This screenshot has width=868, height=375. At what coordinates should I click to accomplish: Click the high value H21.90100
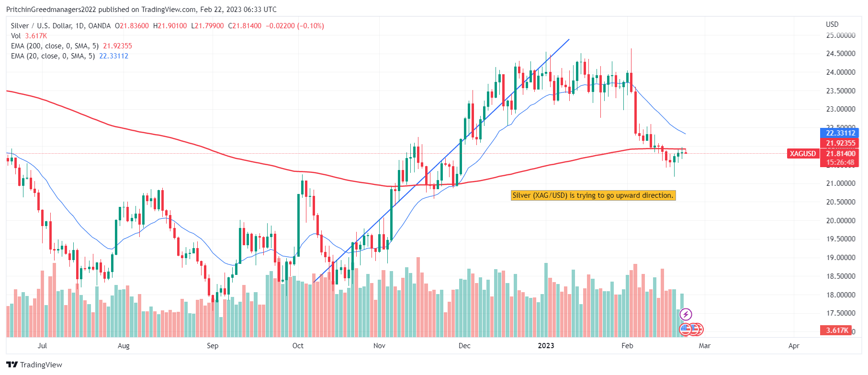tap(170, 26)
